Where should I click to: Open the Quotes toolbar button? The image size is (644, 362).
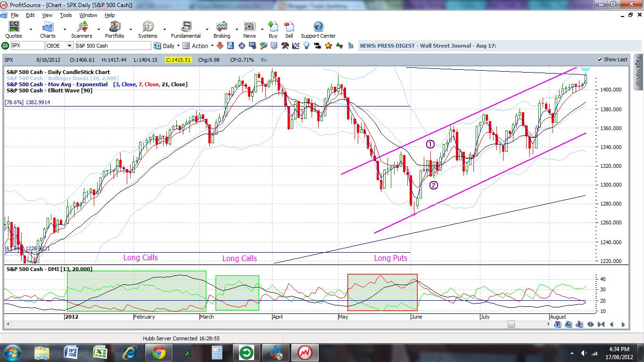point(14,30)
